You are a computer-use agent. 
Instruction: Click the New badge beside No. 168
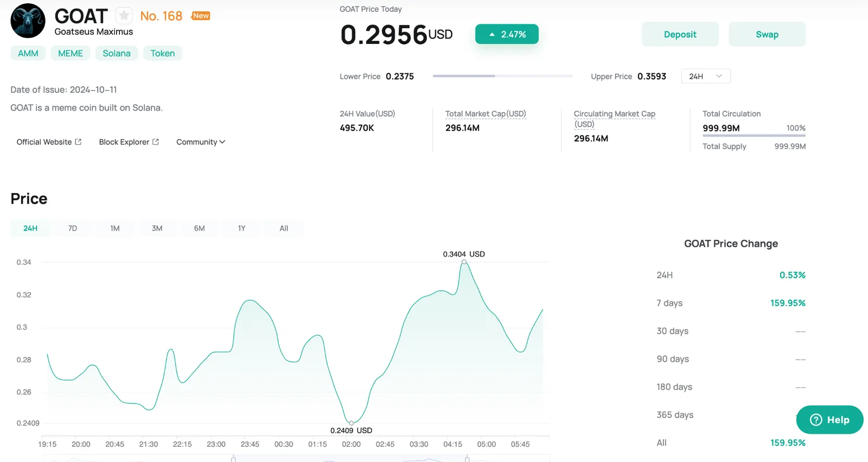[201, 16]
